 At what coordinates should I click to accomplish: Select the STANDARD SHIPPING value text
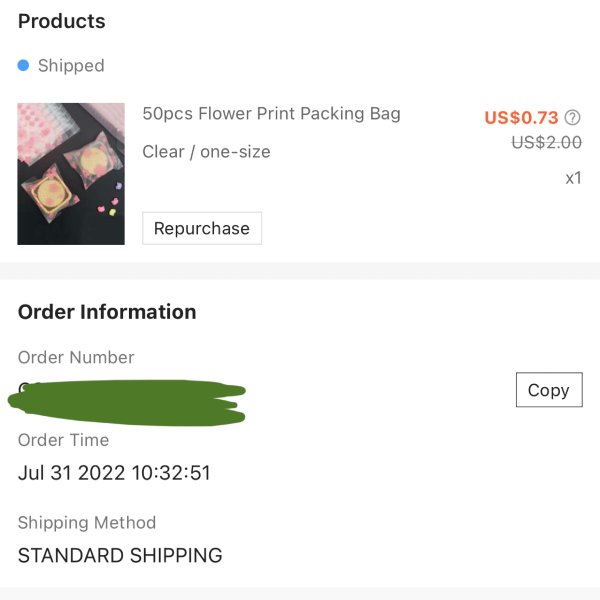pyautogui.click(x=120, y=556)
